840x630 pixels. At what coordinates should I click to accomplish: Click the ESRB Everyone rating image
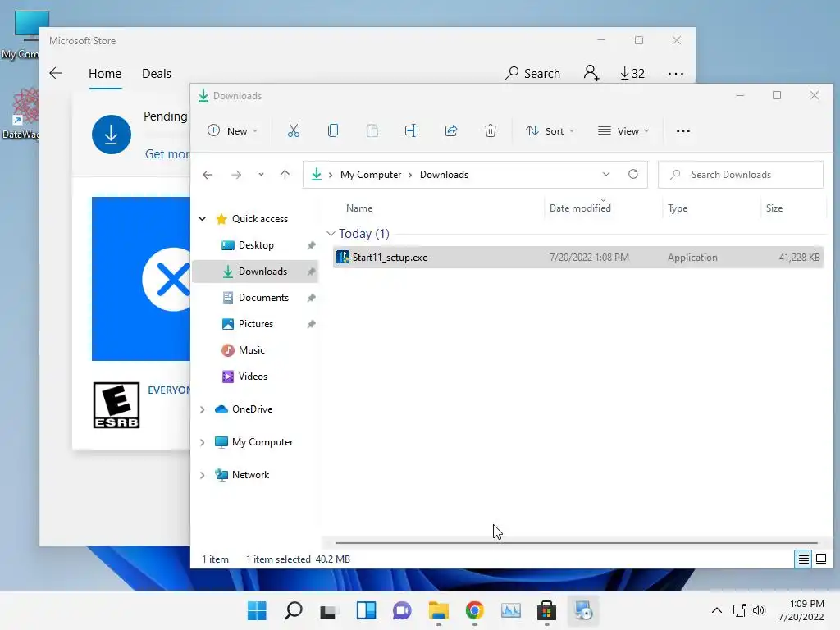(x=116, y=405)
